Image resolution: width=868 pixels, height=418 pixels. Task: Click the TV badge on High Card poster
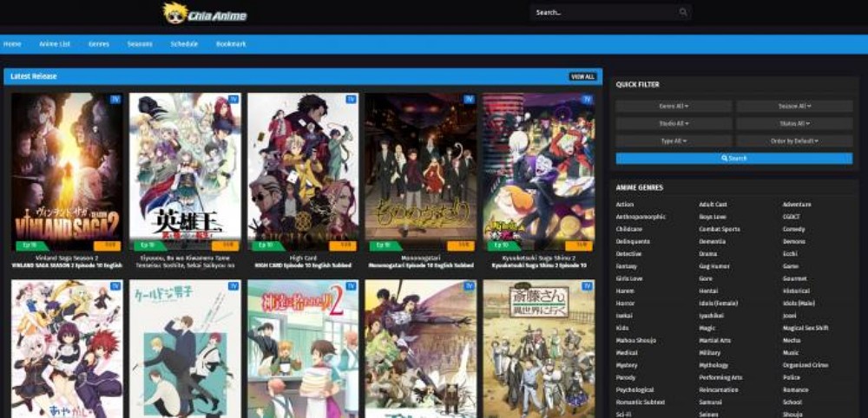351,100
